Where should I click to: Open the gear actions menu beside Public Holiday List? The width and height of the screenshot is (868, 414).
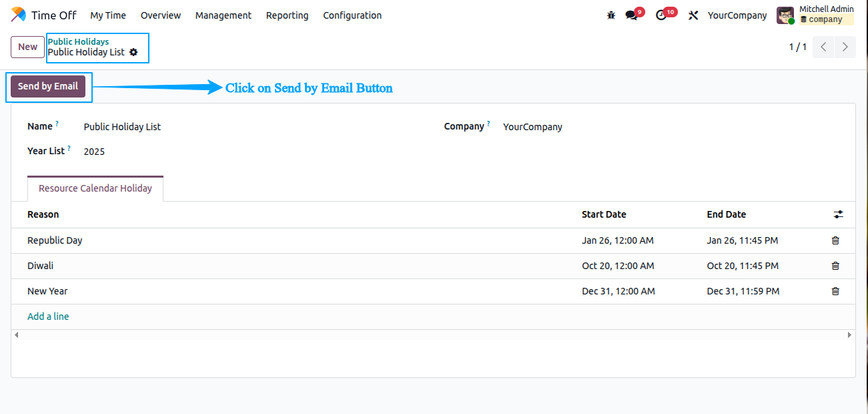[133, 52]
